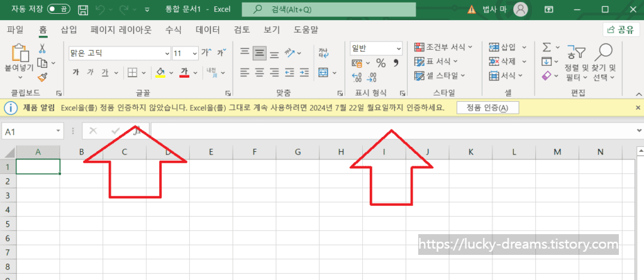Switch to View (보기) tab

pyautogui.click(x=272, y=30)
